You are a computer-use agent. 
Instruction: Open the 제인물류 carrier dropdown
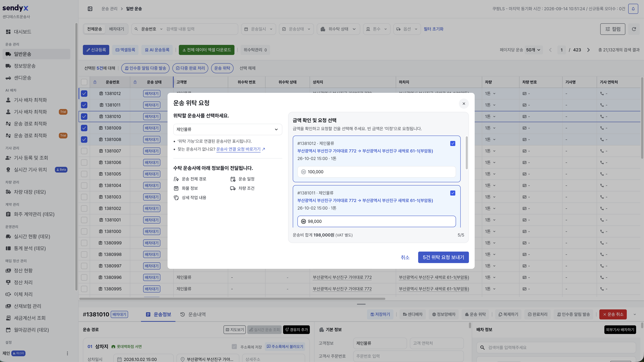pyautogui.click(x=227, y=129)
